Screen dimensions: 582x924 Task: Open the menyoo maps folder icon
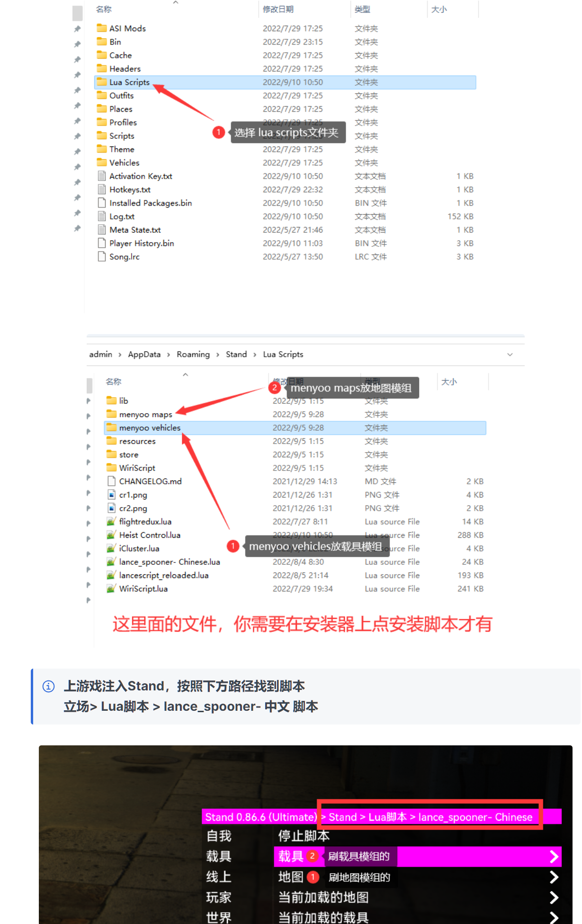point(111,414)
